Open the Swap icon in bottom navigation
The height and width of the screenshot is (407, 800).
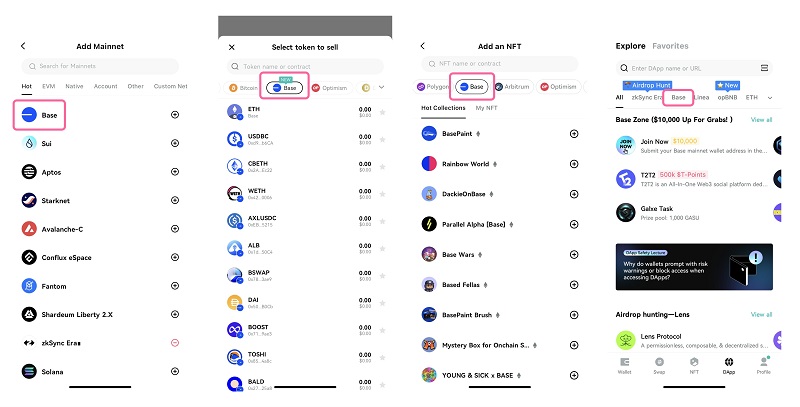pos(659,365)
